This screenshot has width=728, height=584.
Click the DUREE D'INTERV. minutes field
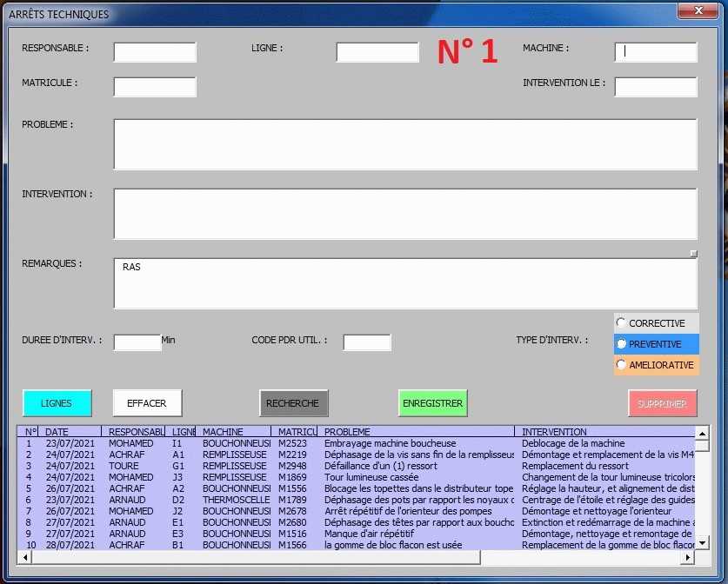click(x=137, y=342)
